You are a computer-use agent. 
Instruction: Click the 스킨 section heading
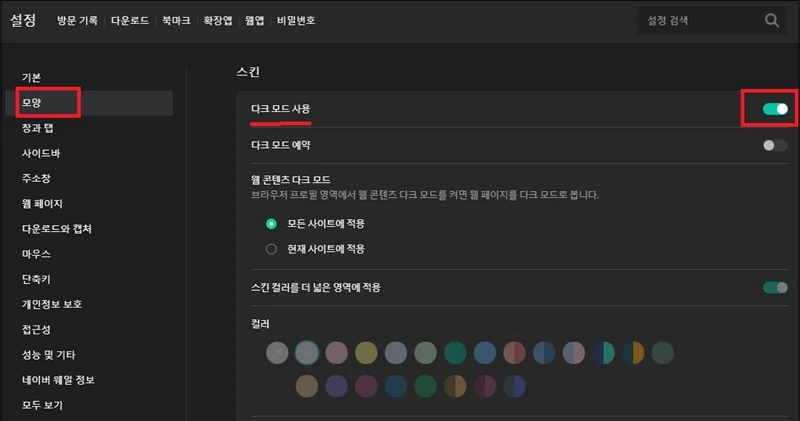[x=248, y=72]
